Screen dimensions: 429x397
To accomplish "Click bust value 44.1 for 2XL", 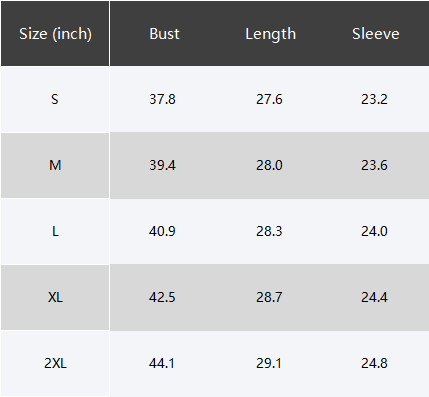I will tap(162, 363).
